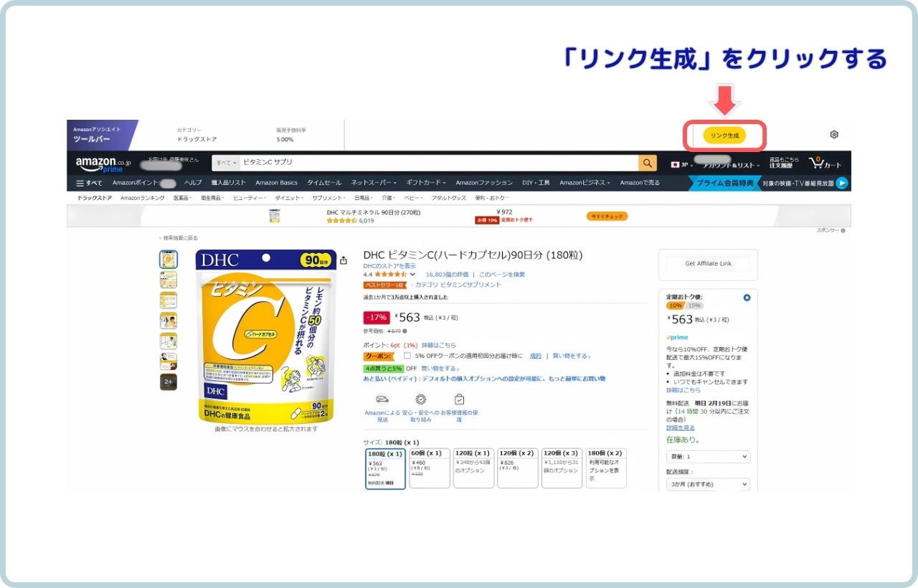Open the すべて hamburger menu
918x588 pixels.
[x=90, y=183]
